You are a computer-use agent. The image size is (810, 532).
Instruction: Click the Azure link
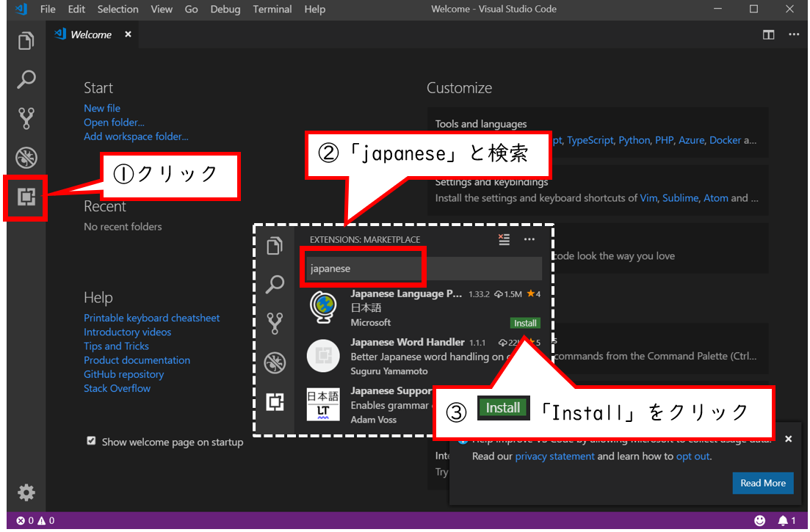pos(691,140)
